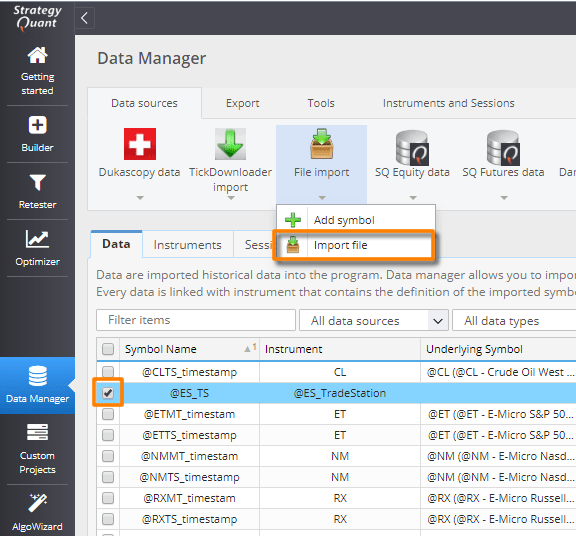Screen dimensions: 576x536
Task: Open the Getting started home icon
Action: 37,55
